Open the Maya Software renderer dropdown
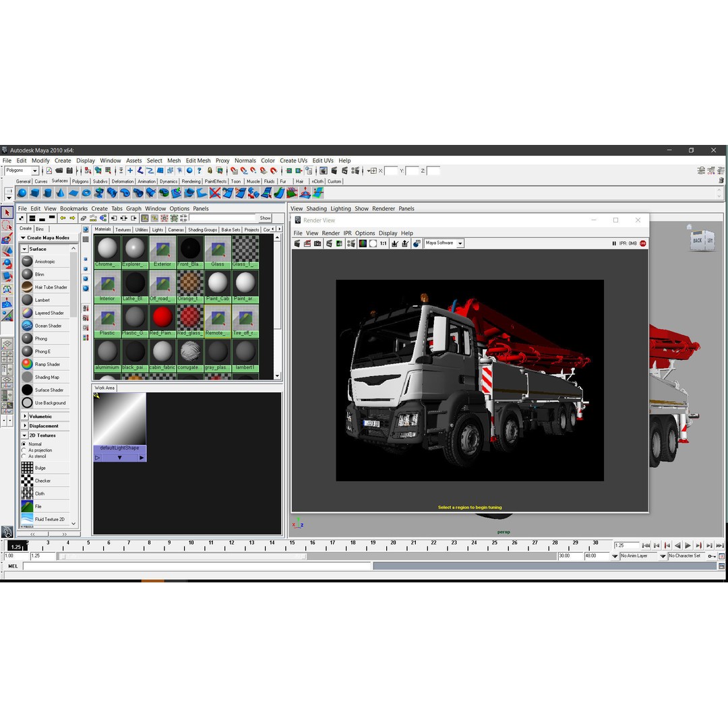The height and width of the screenshot is (728, 728). (460, 244)
